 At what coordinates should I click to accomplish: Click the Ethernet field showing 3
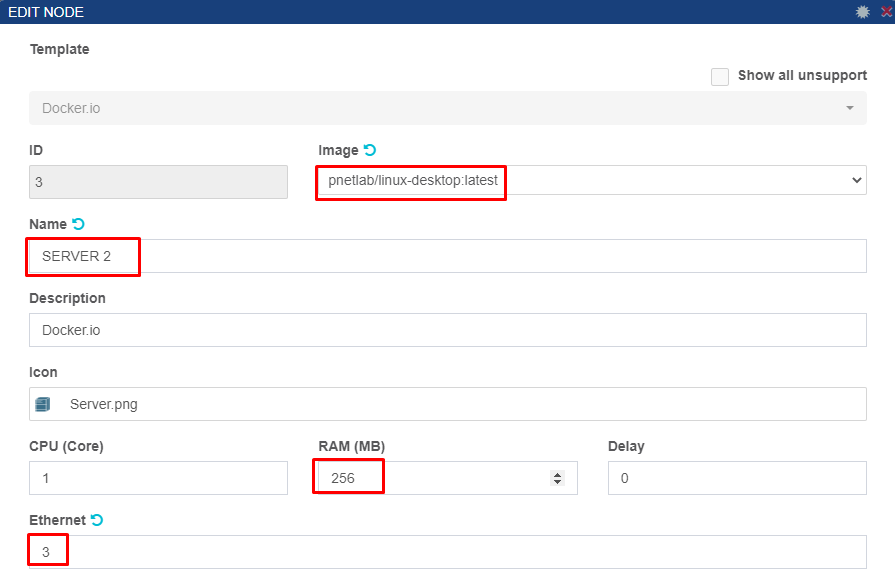tap(448, 552)
